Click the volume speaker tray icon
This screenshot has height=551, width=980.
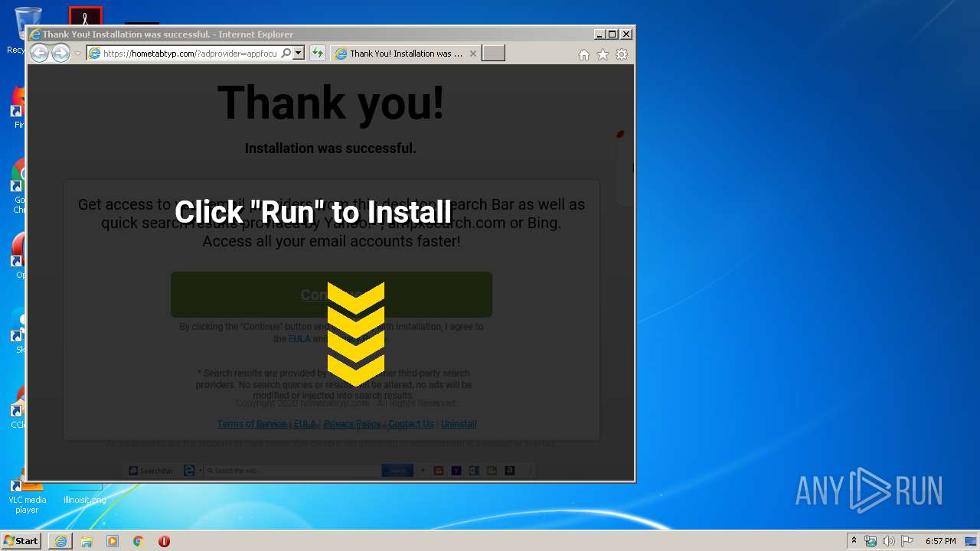point(889,541)
